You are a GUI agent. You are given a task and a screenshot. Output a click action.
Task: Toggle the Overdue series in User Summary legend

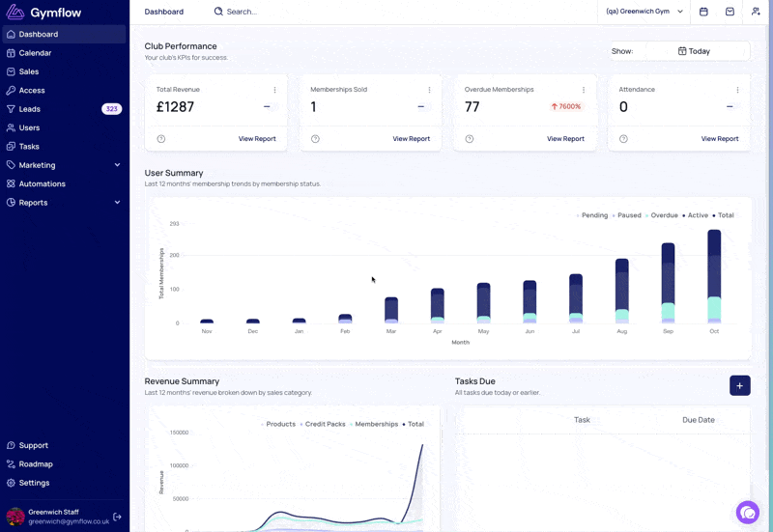tap(662, 215)
